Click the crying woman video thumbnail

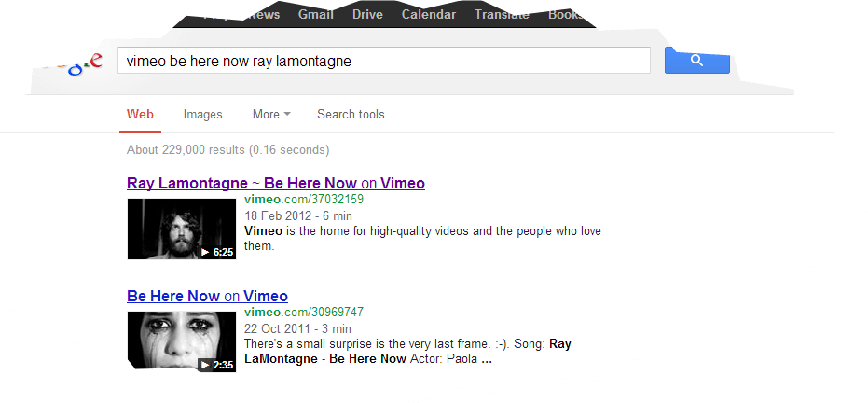click(x=182, y=341)
